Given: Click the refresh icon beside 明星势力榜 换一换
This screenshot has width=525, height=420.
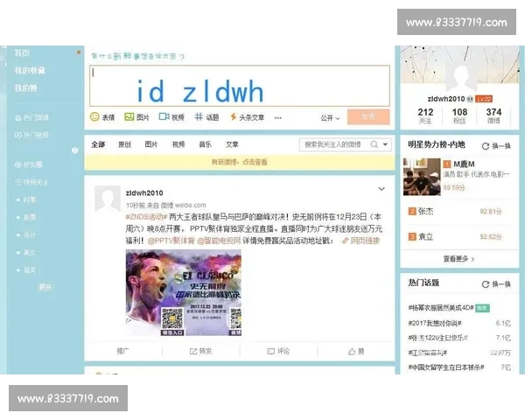Looking at the screenshot, I should pyautogui.click(x=486, y=146).
